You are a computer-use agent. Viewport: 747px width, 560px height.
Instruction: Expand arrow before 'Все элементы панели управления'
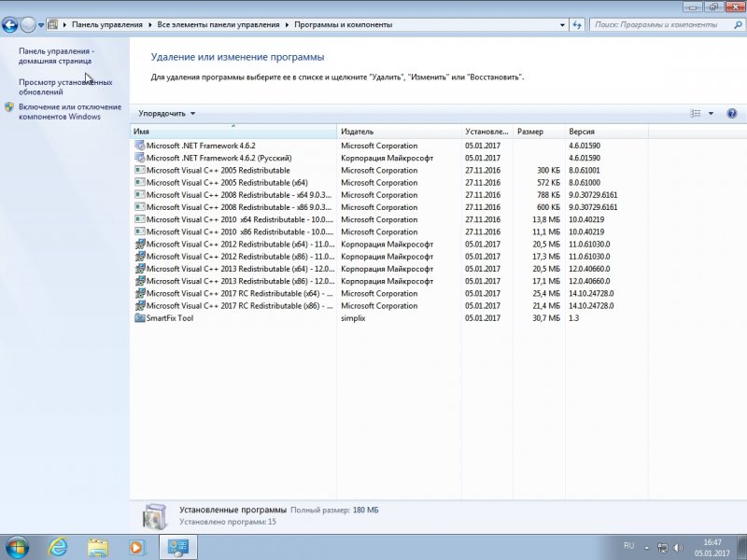[x=150, y=25]
